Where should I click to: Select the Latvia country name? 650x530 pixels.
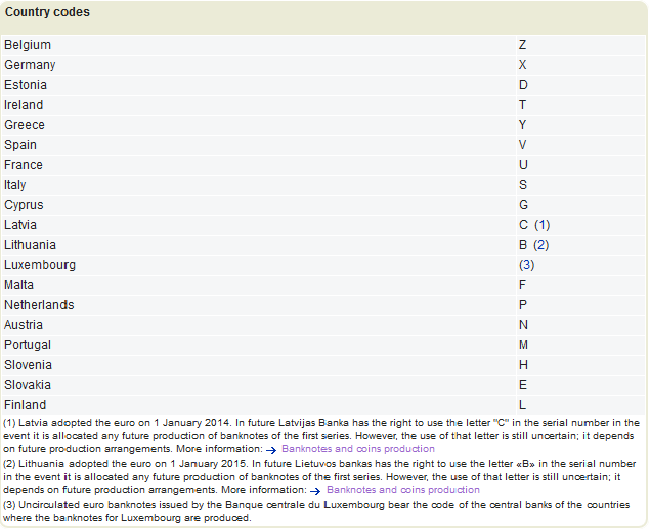(x=20, y=225)
